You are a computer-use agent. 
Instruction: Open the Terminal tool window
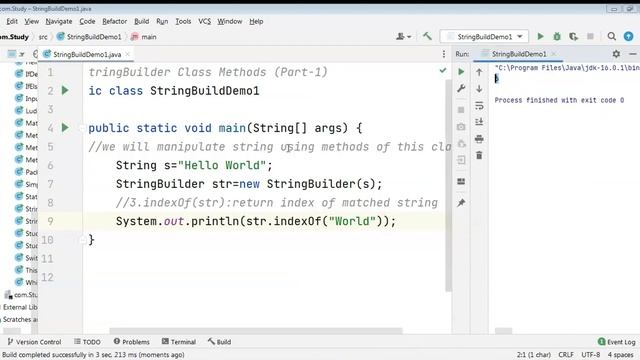pos(179,342)
